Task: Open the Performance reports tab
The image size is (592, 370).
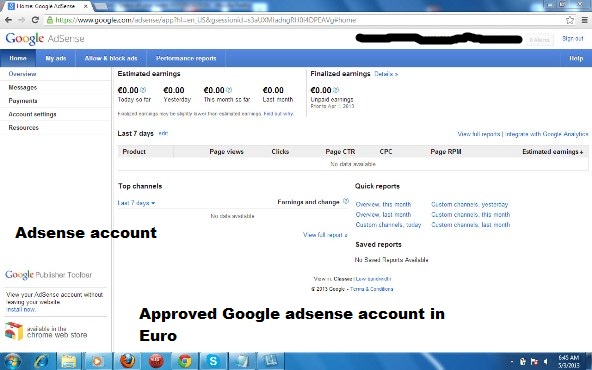Action: [186, 58]
